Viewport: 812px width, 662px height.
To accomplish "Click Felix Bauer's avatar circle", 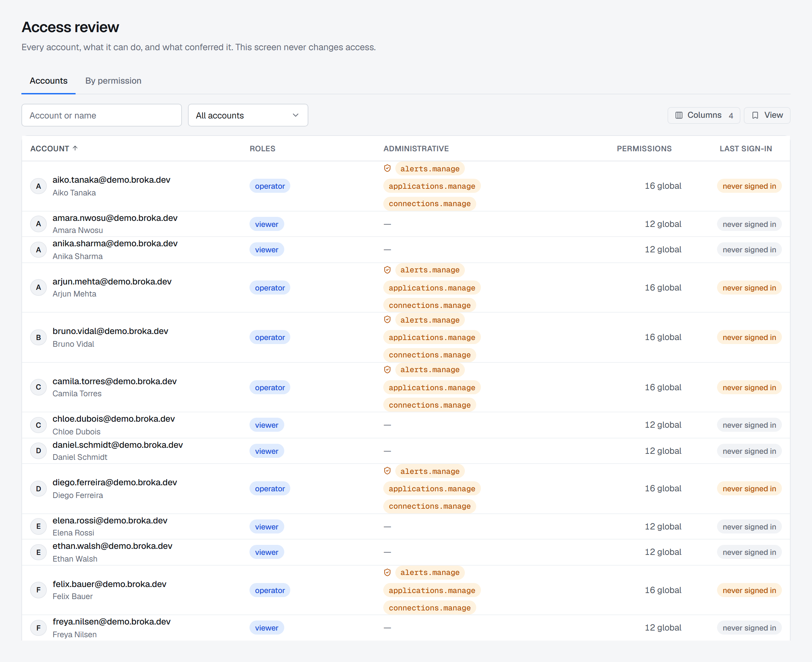I will click(x=38, y=590).
